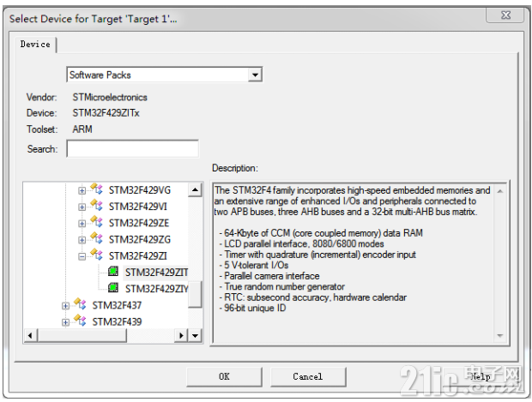Click the STM32F429ZIT chip icon

point(113,271)
